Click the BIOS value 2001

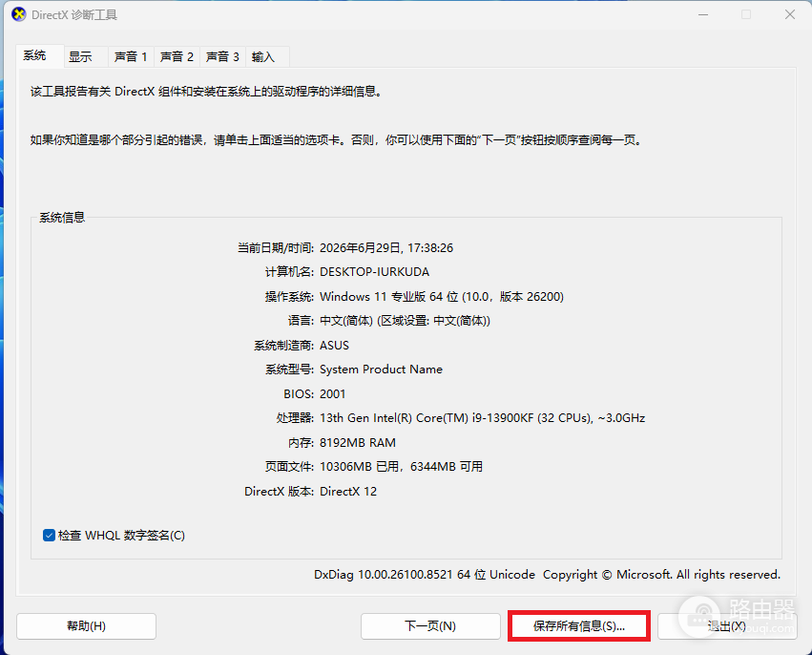[332, 393]
